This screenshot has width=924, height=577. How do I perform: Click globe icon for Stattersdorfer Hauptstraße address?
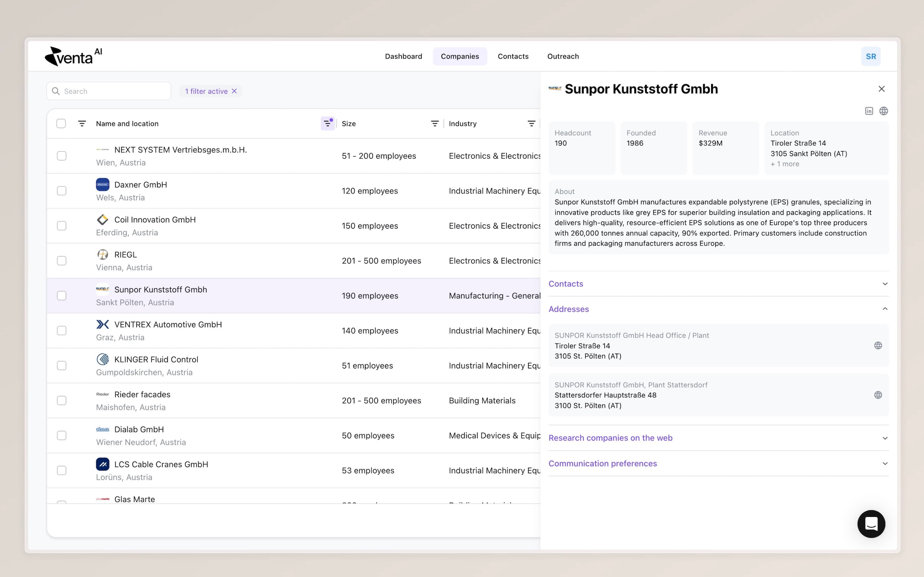pos(878,395)
